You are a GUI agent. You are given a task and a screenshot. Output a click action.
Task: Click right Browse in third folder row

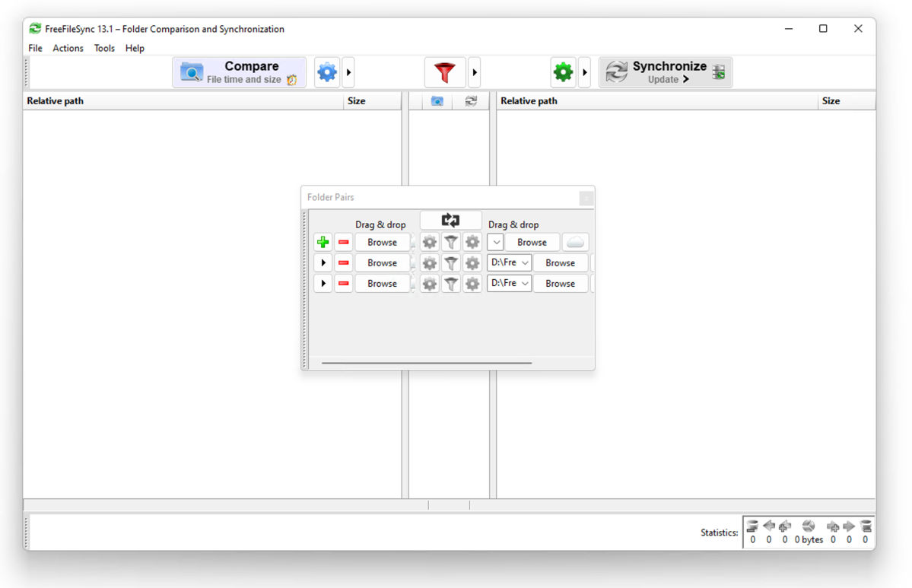coord(561,283)
